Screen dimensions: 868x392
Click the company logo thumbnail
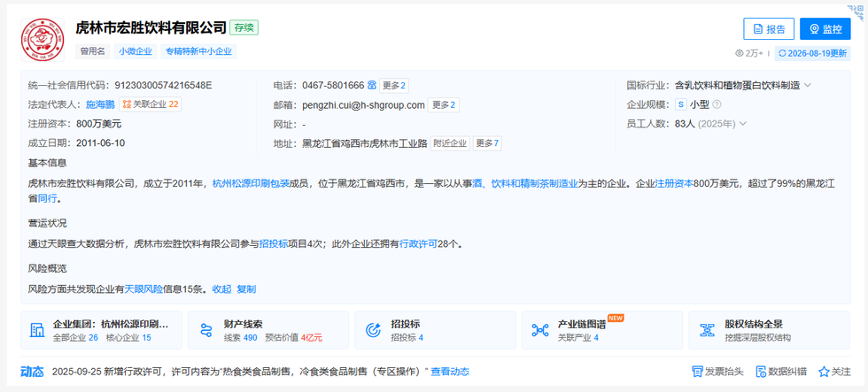pos(43,39)
